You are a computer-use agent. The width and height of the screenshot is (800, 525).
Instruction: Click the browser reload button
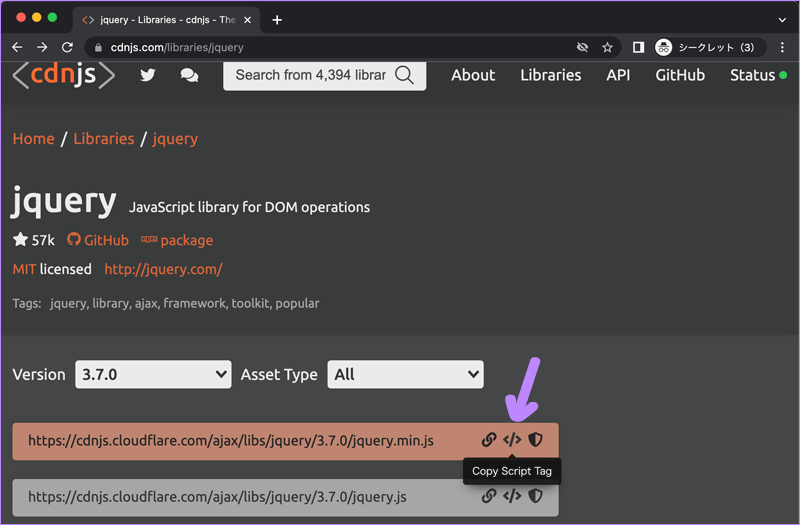point(68,47)
